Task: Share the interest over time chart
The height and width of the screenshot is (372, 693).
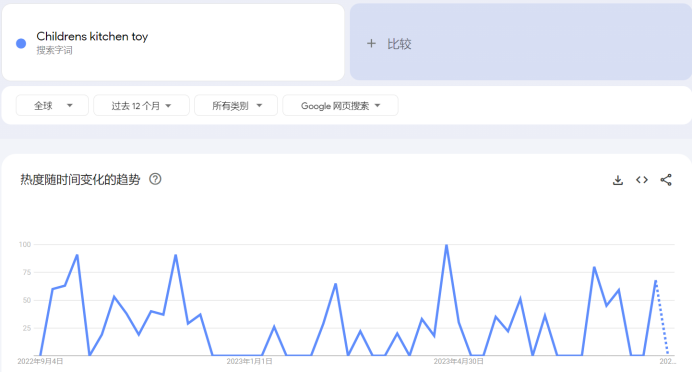Action: (666, 180)
